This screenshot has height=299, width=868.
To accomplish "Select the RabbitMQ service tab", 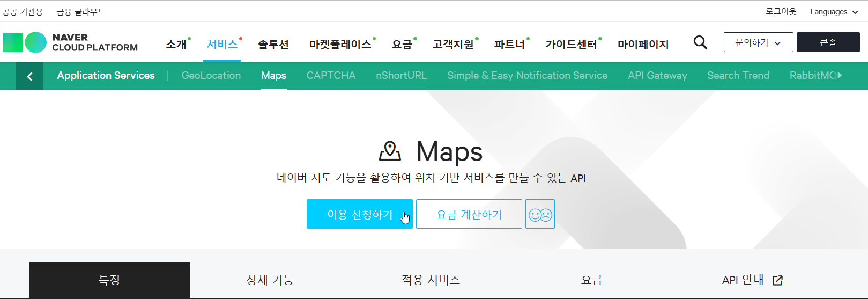I will [813, 76].
